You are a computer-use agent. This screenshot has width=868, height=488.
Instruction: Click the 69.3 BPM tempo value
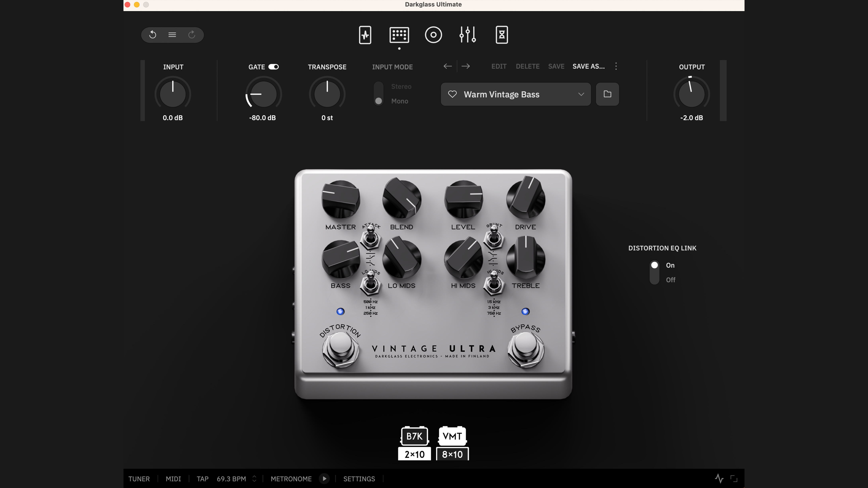pyautogui.click(x=231, y=479)
